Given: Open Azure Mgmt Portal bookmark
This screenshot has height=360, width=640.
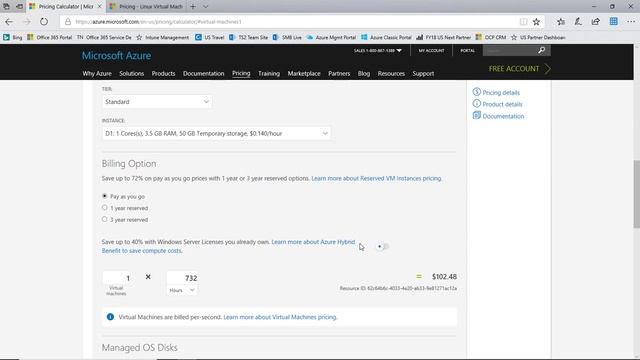Looking at the screenshot, I should point(331,37).
